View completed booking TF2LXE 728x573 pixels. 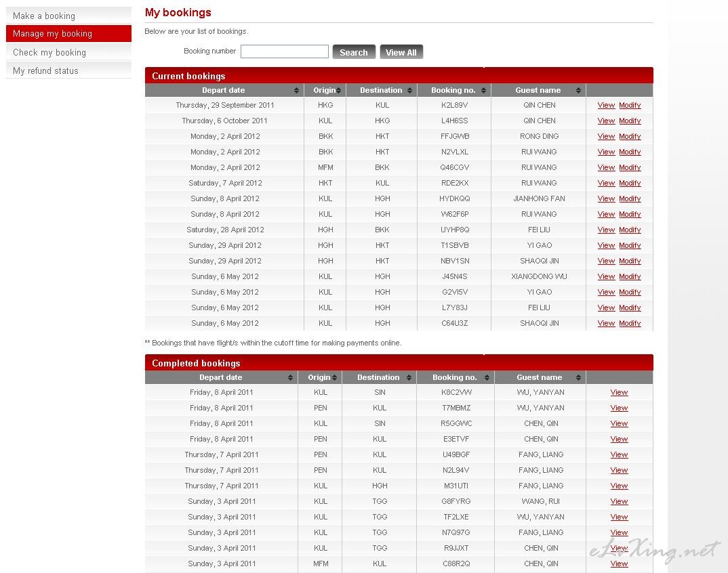click(x=619, y=517)
